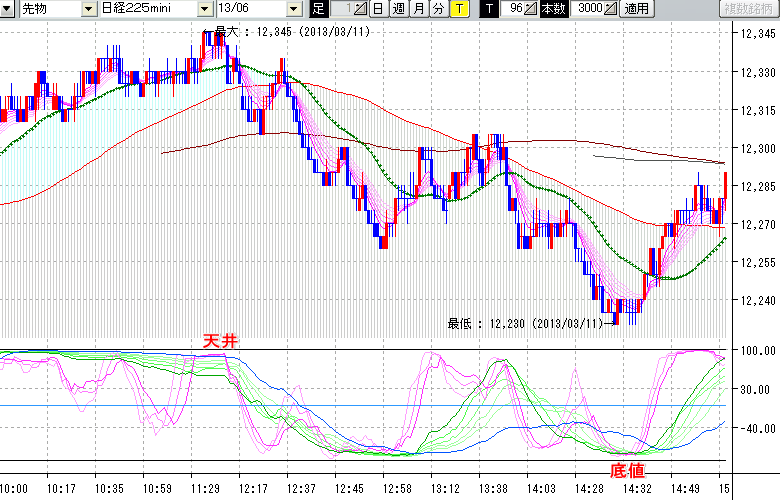
Task: Click the 天井 label on the oscillator
Action: click(221, 341)
